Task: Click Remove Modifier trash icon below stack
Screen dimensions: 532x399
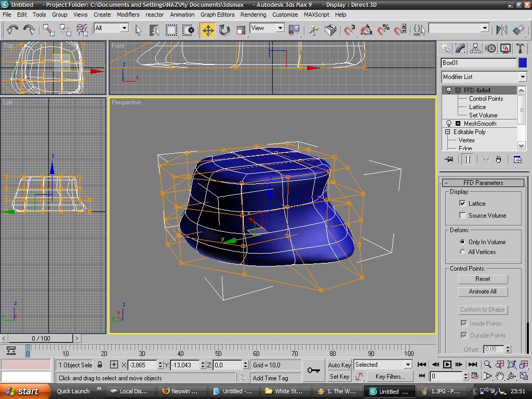Action: (499, 158)
